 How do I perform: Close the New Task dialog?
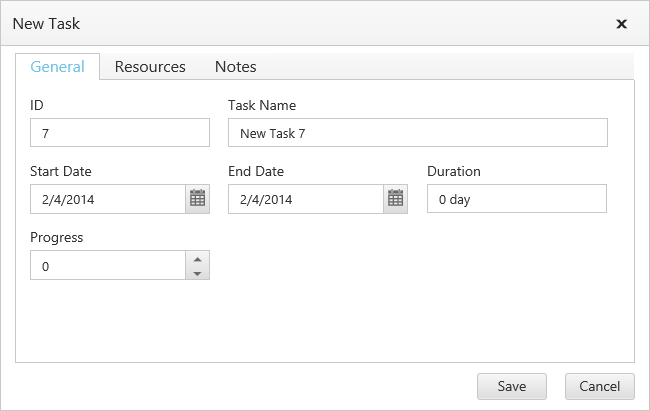pos(621,23)
